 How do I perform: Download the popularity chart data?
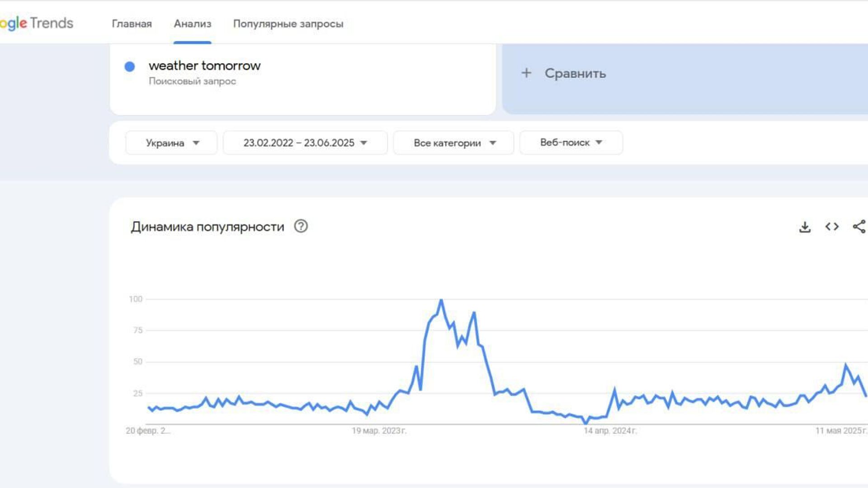click(805, 227)
